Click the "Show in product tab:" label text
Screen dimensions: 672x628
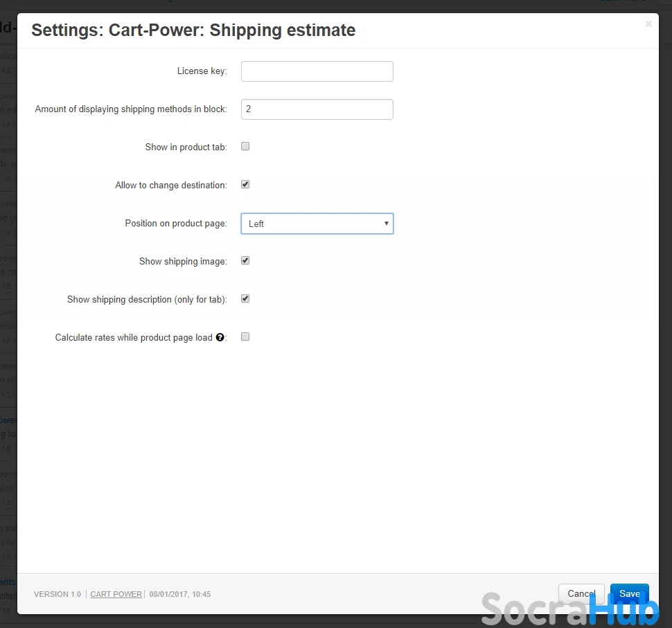[x=186, y=147]
